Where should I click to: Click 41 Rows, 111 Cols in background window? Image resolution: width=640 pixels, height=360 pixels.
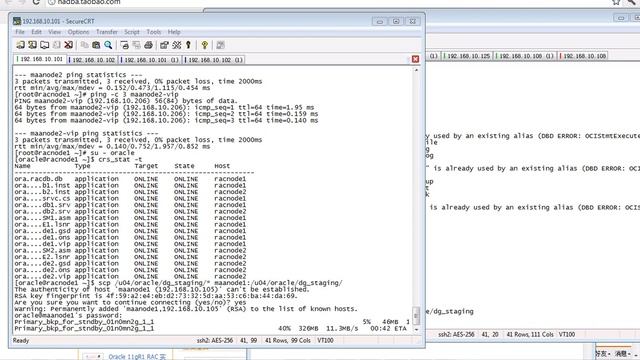pyautogui.click(x=530, y=334)
